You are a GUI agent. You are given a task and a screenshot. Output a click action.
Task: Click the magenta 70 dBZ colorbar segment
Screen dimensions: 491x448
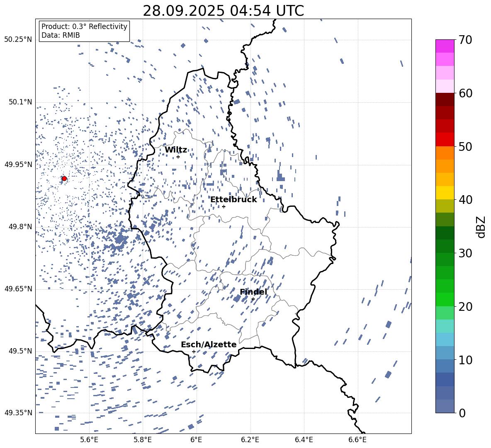pos(445,46)
